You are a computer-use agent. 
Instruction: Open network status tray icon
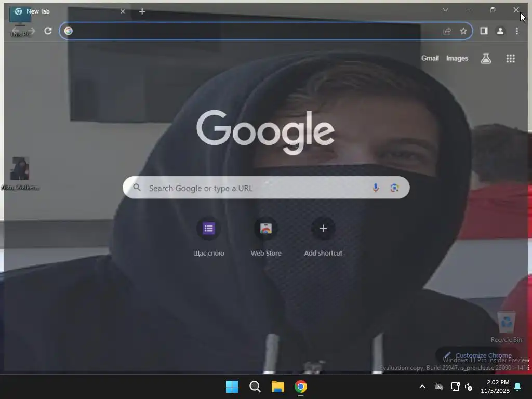tap(455, 387)
